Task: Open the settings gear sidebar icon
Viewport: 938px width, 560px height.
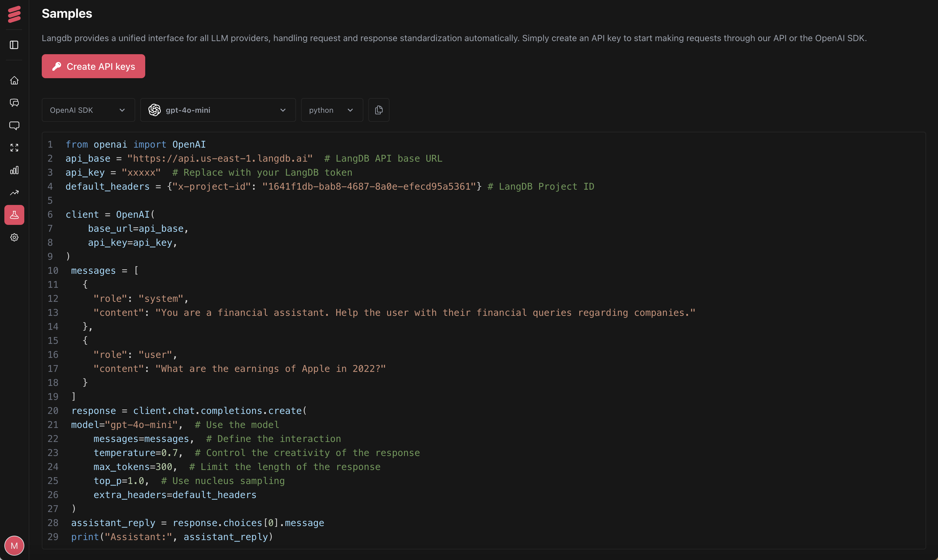Action: tap(14, 237)
